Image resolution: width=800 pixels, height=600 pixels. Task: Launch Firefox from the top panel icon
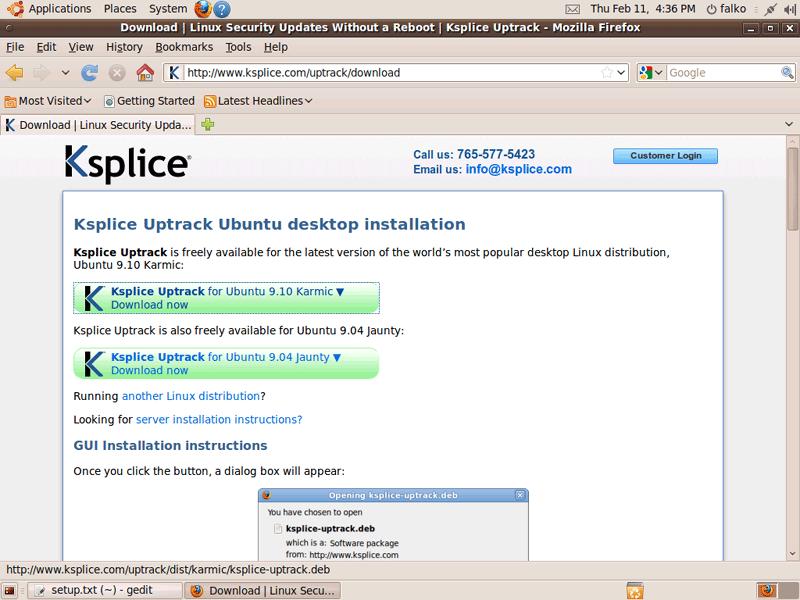tap(203, 9)
